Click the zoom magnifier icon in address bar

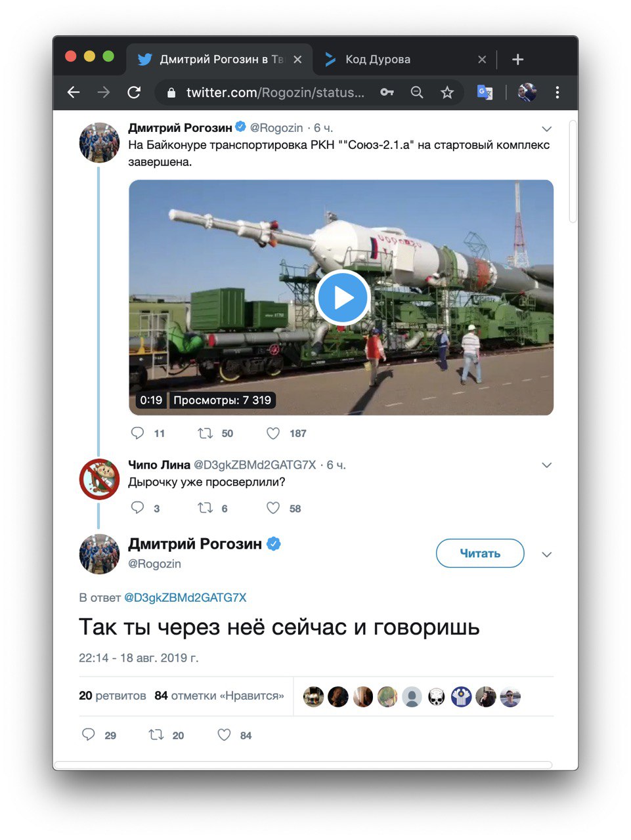[417, 93]
